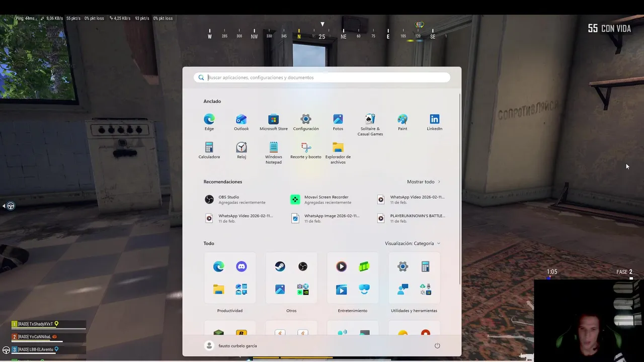Click the Todo section heading
Screen dimensions: 644x362
(x=209, y=243)
